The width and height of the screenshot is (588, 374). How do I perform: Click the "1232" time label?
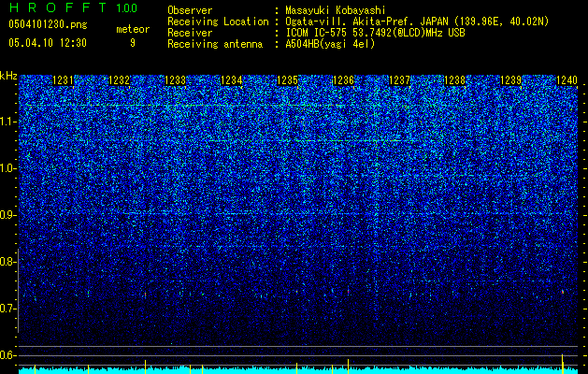[x=119, y=80]
